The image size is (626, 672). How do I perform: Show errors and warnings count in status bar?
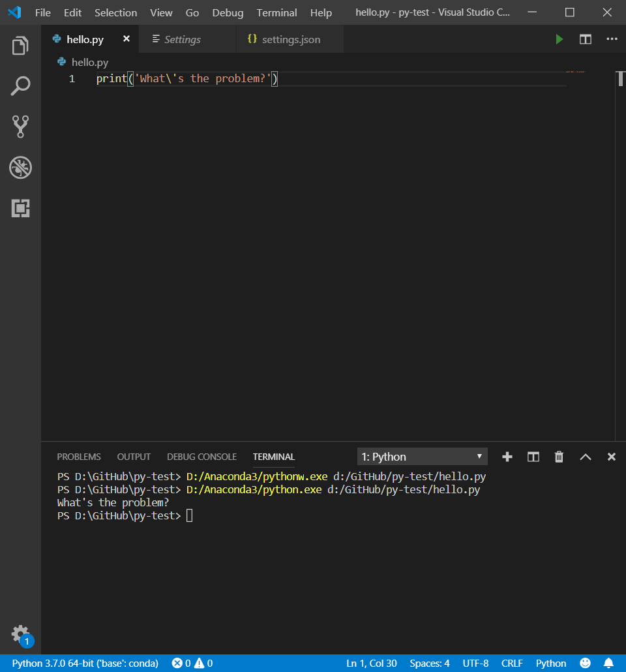[192, 663]
